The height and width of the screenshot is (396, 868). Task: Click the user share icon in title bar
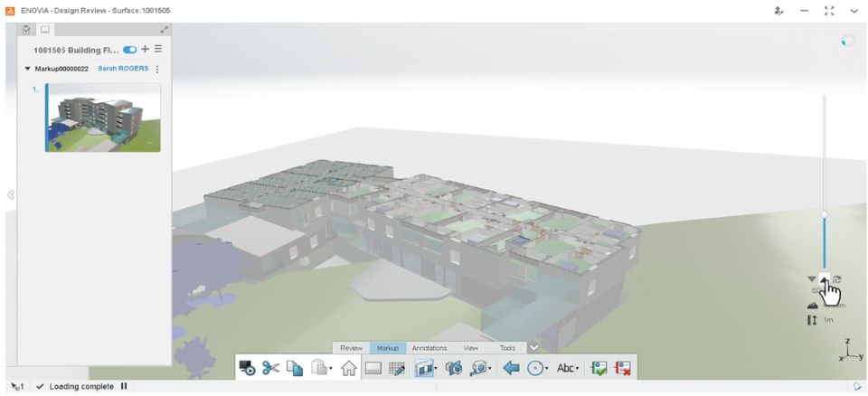(779, 11)
